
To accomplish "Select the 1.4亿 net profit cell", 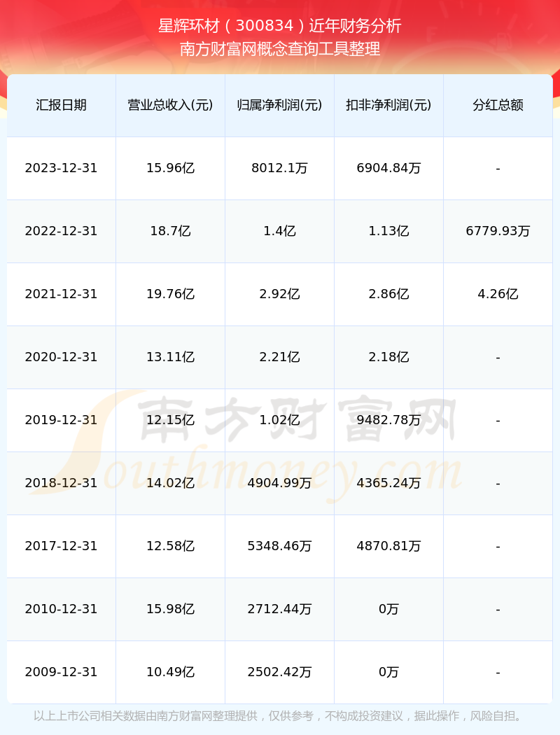I will 280,231.
